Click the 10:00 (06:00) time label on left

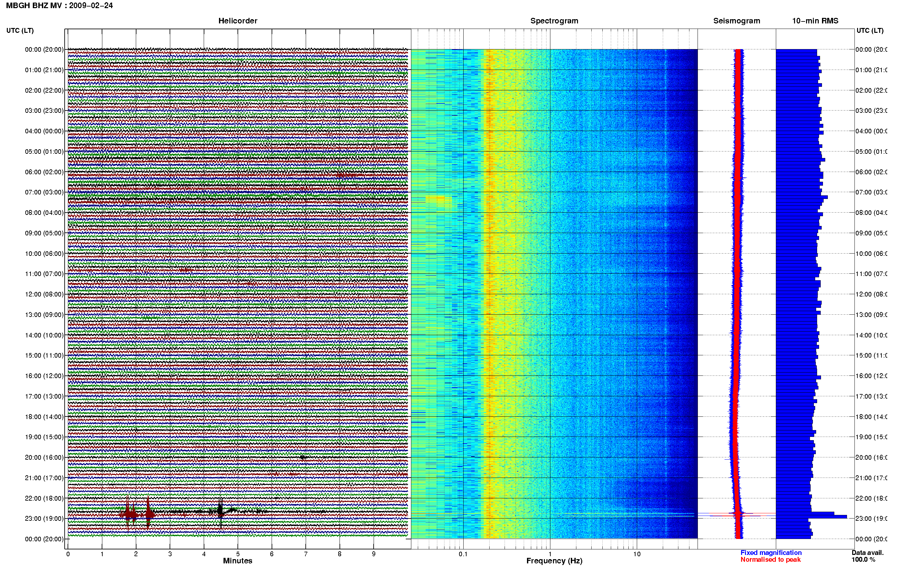[x=44, y=254]
